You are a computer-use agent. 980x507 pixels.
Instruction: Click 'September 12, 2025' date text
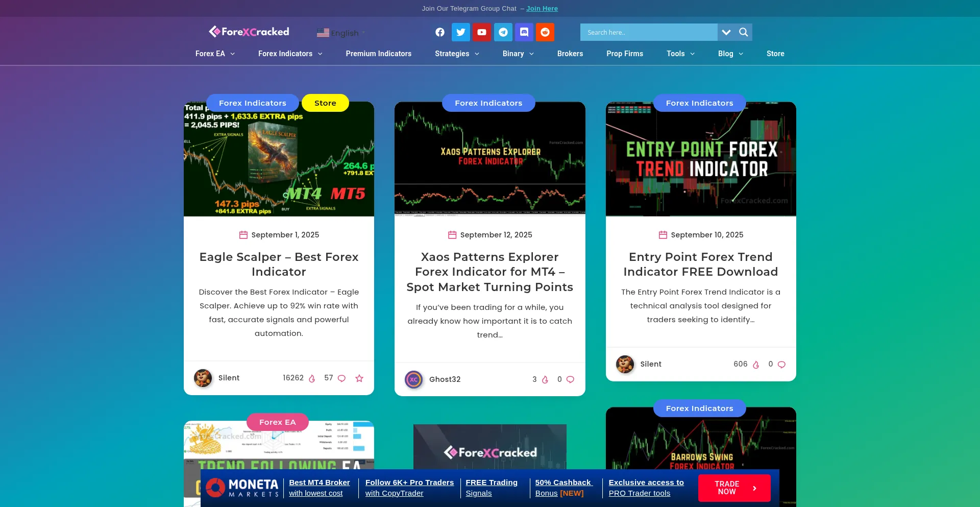pyautogui.click(x=496, y=235)
